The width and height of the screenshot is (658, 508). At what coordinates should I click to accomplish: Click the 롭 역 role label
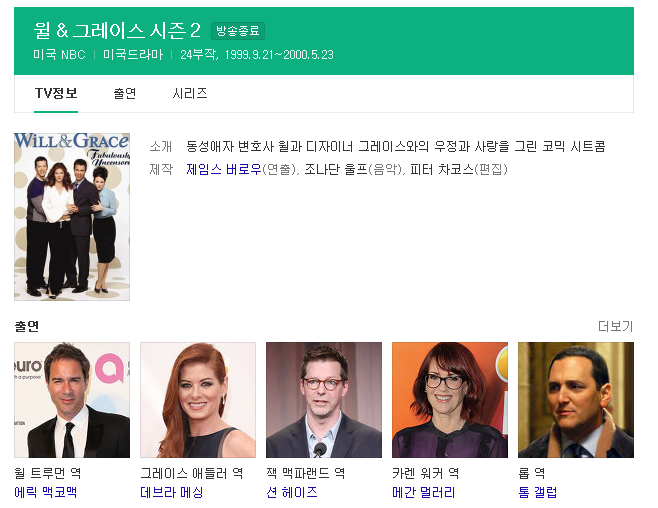point(532,473)
